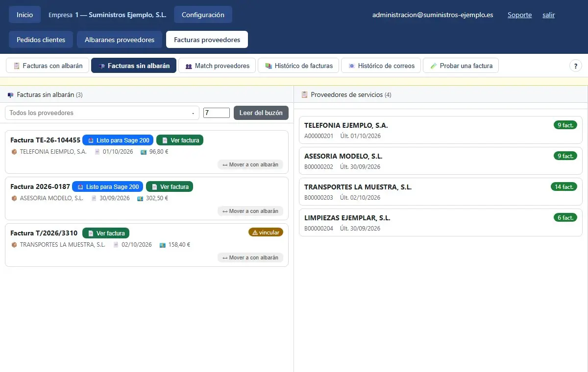Move invoice TE-26-104455 to con albarán

250,164
